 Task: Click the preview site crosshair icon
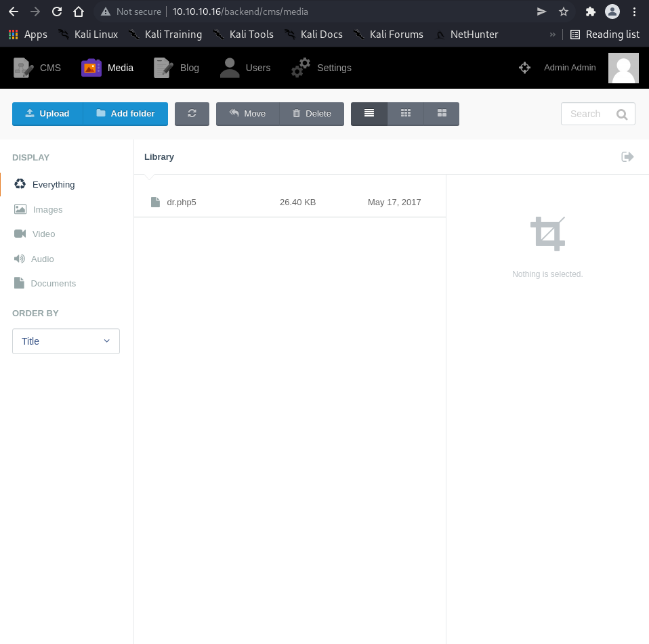tap(524, 68)
